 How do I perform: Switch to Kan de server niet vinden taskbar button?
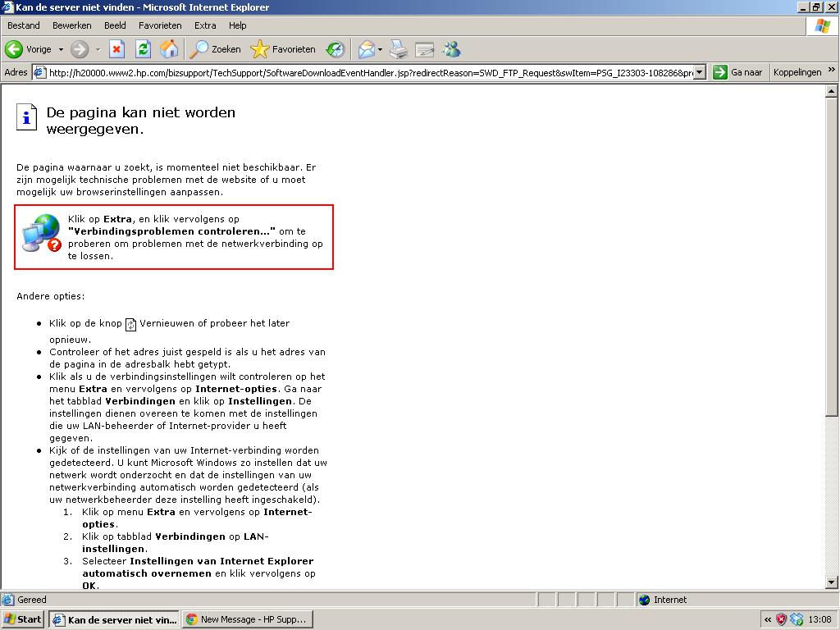tap(115, 619)
